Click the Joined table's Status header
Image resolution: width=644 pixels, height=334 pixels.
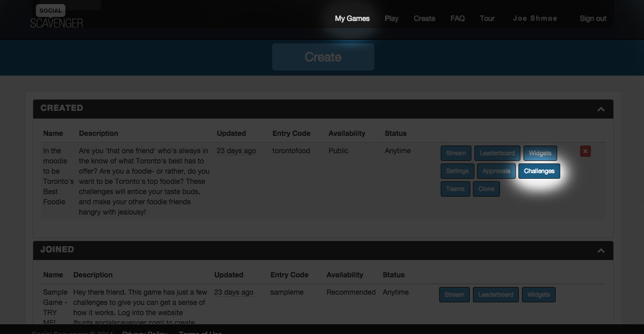tap(394, 275)
